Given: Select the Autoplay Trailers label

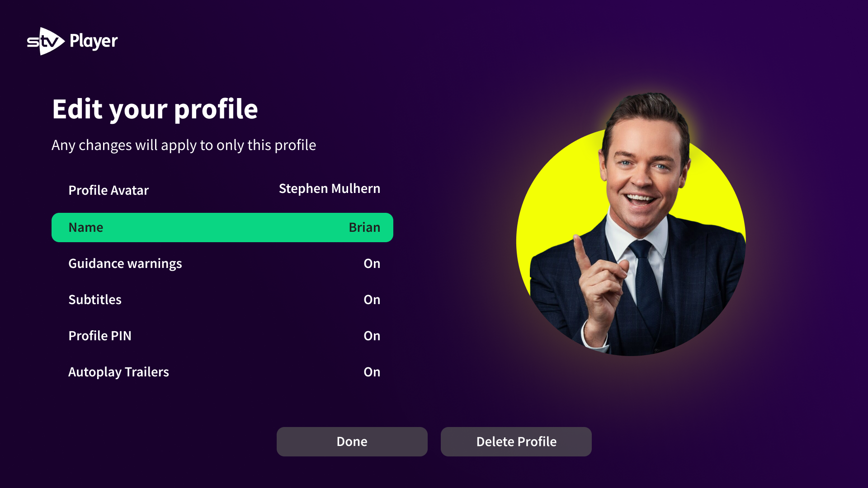Looking at the screenshot, I should point(118,372).
